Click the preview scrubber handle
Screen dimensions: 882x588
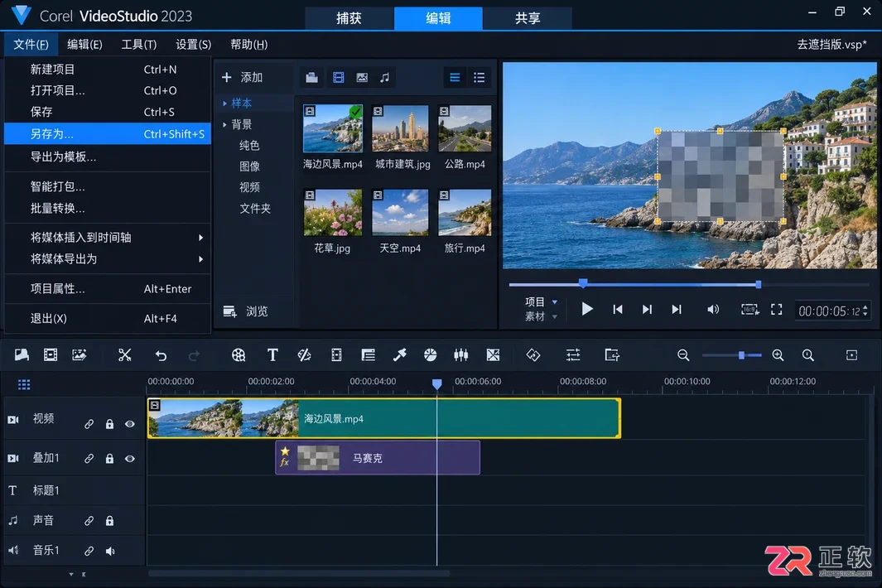tap(583, 283)
